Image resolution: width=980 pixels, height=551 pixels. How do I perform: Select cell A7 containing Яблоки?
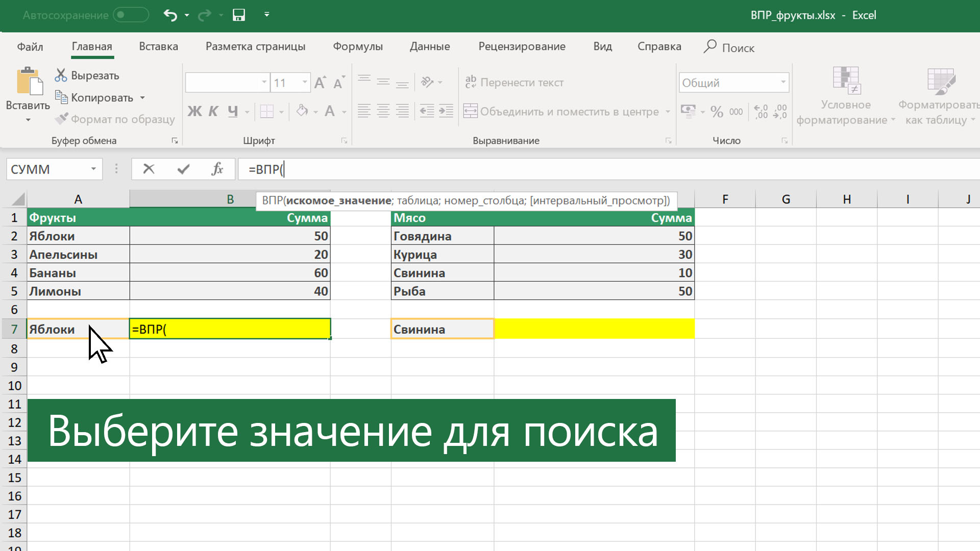tap(78, 329)
